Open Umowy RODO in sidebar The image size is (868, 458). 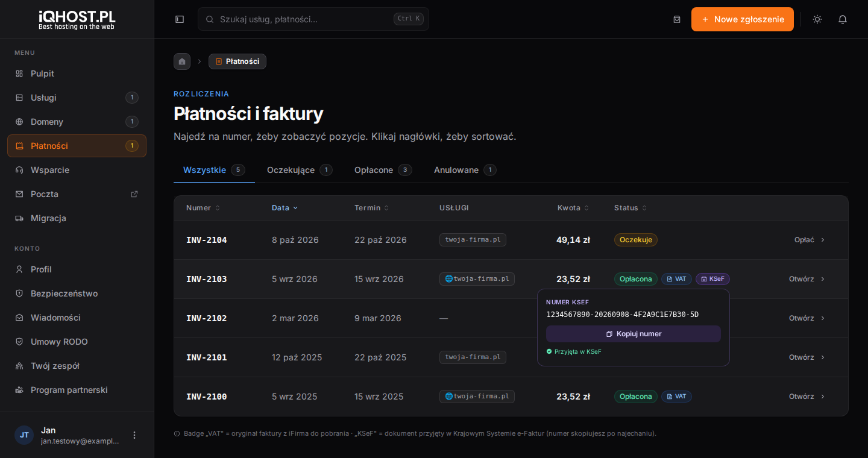point(77,342)
